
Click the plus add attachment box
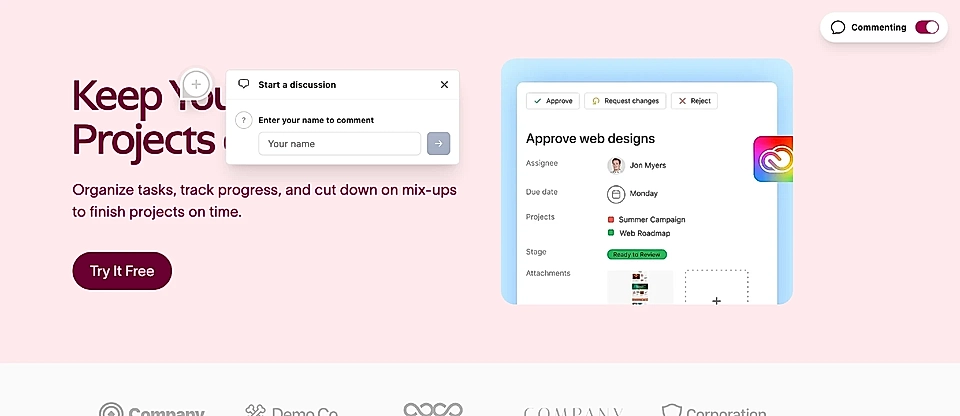(716, 287)
